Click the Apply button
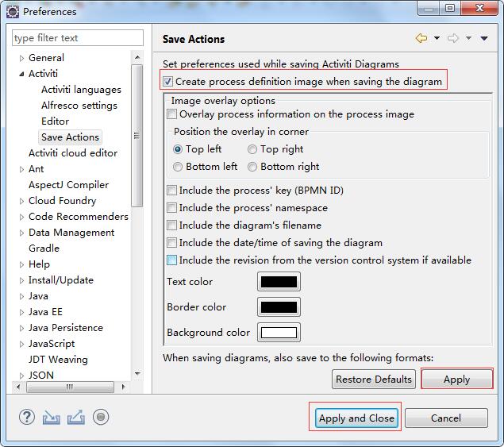 point(456,380)
